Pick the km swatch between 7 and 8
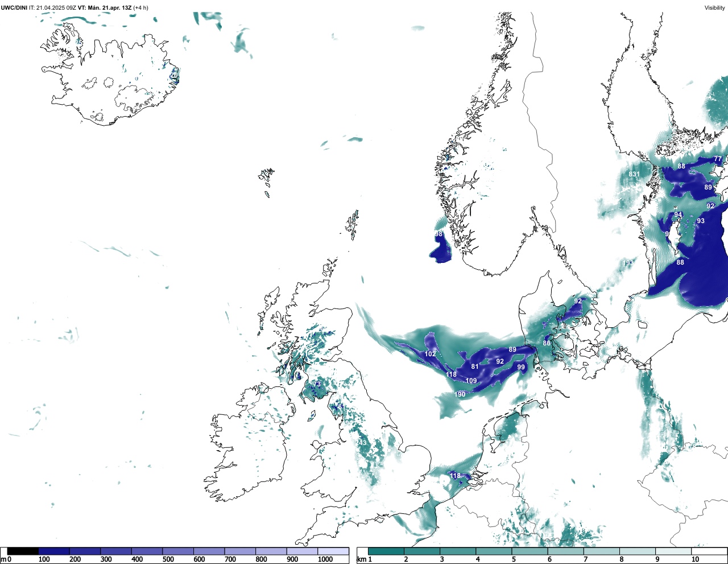 point(602,551)
